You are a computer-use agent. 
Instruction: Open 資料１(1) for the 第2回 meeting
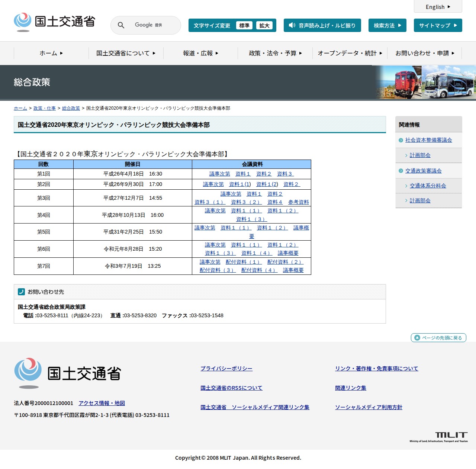[240, 184]
